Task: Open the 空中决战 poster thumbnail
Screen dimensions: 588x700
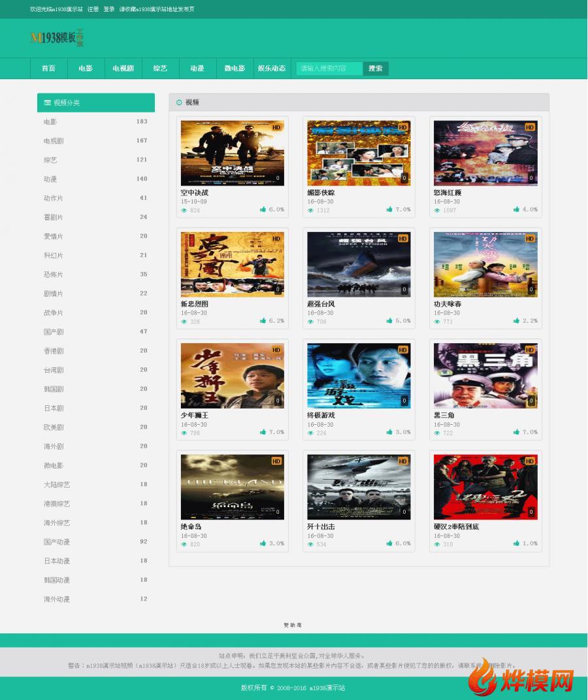Action: tap(233, 153)
